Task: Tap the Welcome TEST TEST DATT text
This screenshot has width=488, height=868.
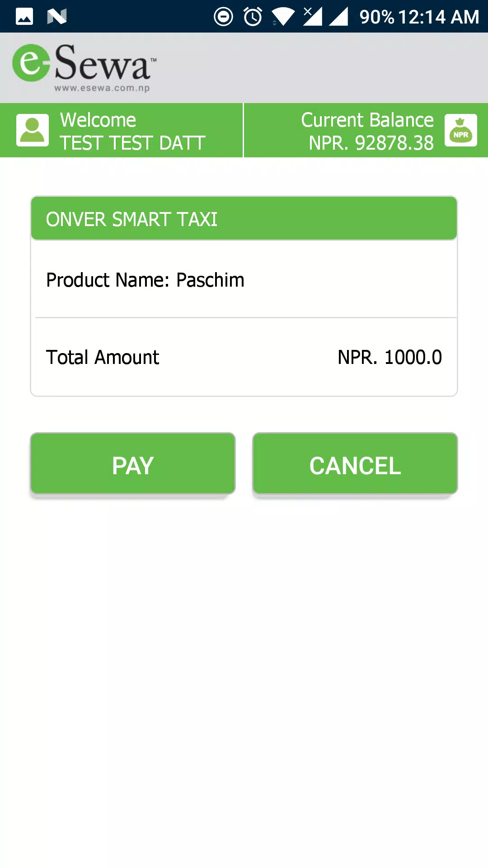Action: pos(133,131)
